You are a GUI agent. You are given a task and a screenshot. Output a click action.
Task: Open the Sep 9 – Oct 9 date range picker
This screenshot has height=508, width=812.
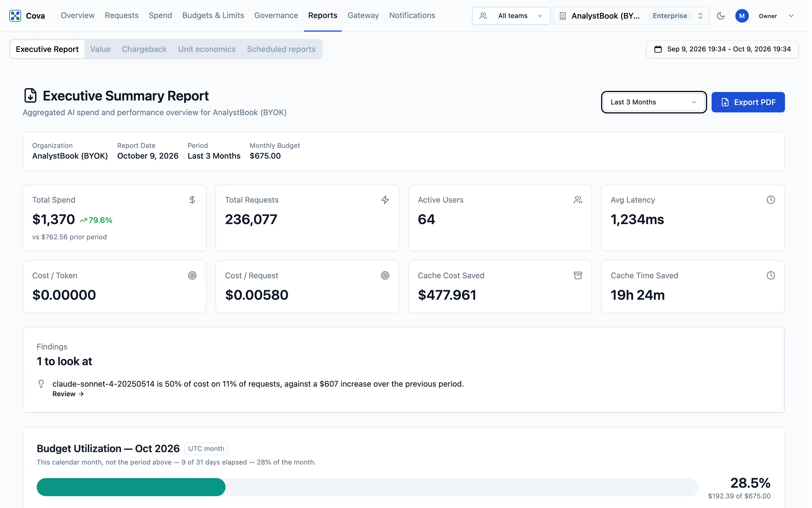pos(722,49)
